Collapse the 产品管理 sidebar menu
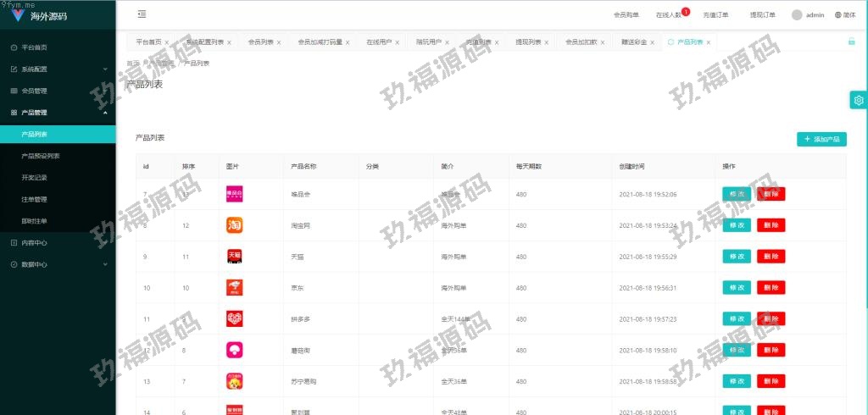This screenshot has height=415, width=868. coord(58,112)
